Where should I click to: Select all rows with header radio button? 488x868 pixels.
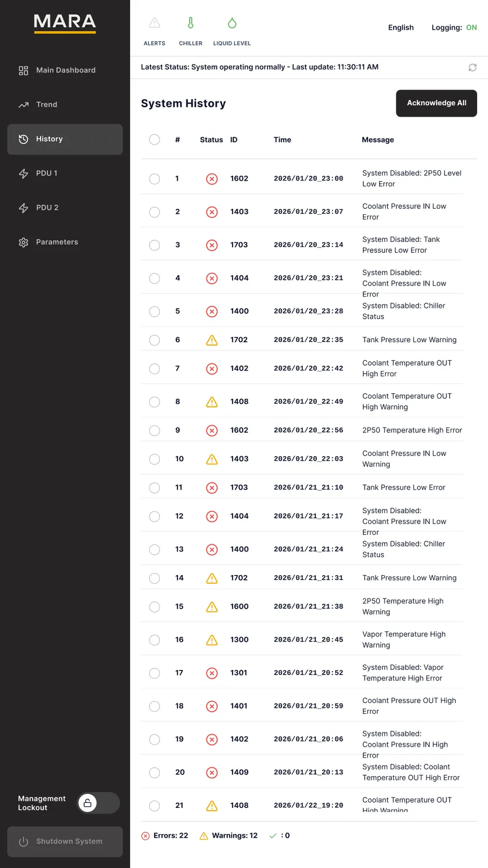pos(155,139)
